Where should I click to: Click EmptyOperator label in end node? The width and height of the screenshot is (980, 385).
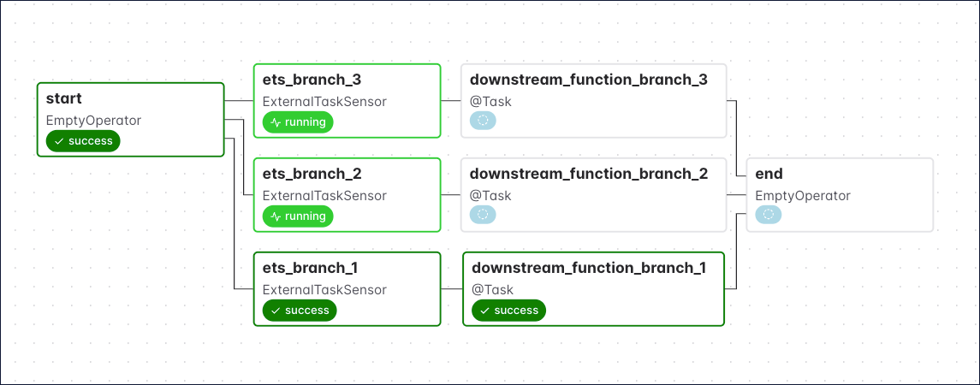(x=802, y=196)
